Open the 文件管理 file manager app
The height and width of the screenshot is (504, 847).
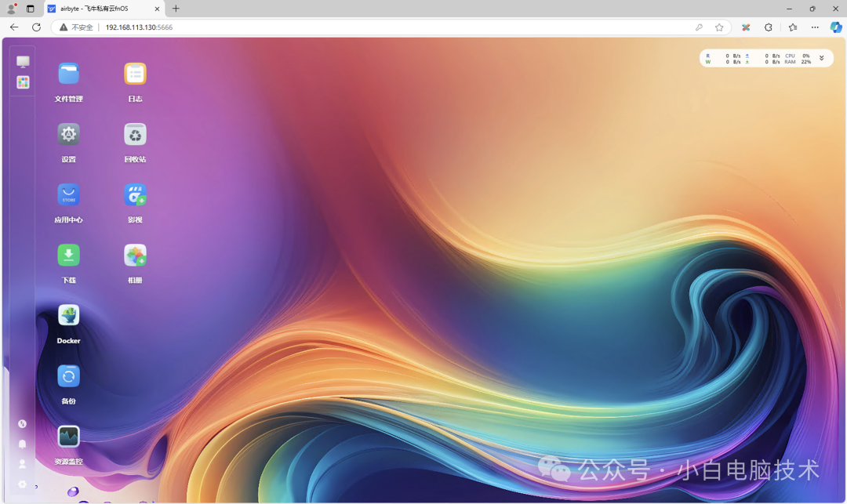(x=68, y=74)
